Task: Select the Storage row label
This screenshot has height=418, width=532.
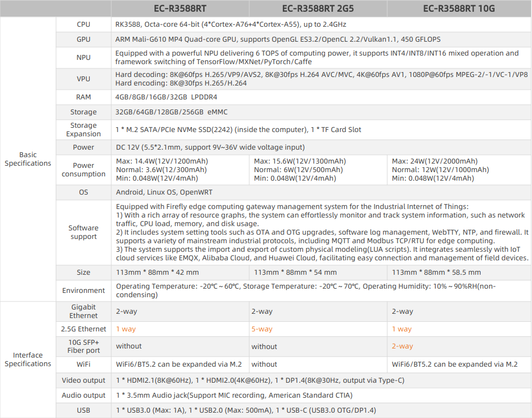Action: click(83, 112)
